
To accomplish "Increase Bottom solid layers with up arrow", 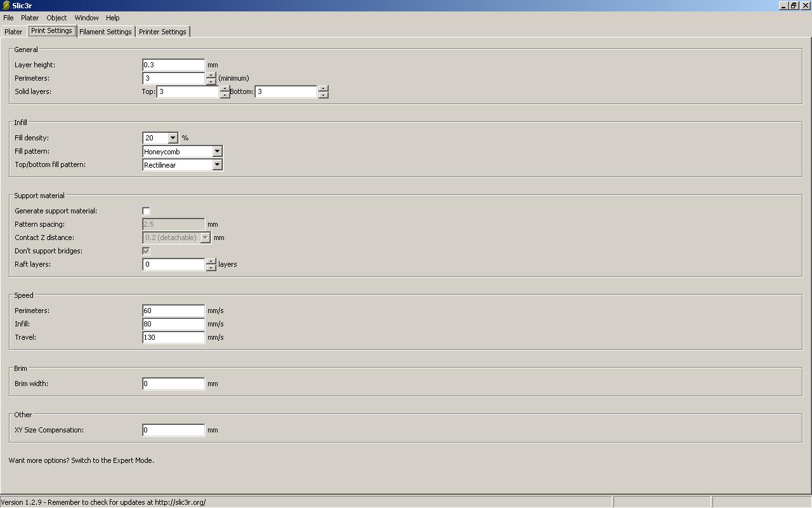I will click(x=323, y=88).
